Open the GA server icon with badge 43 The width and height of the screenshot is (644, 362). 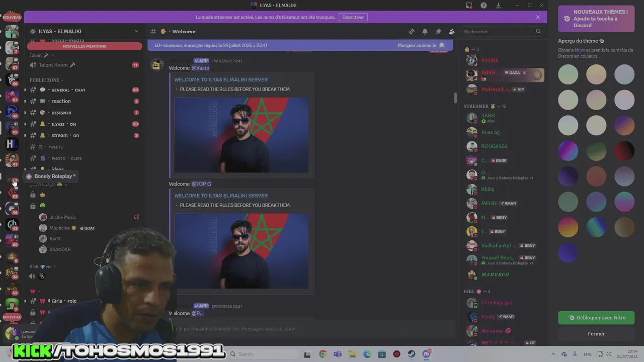tap(12, 224)
